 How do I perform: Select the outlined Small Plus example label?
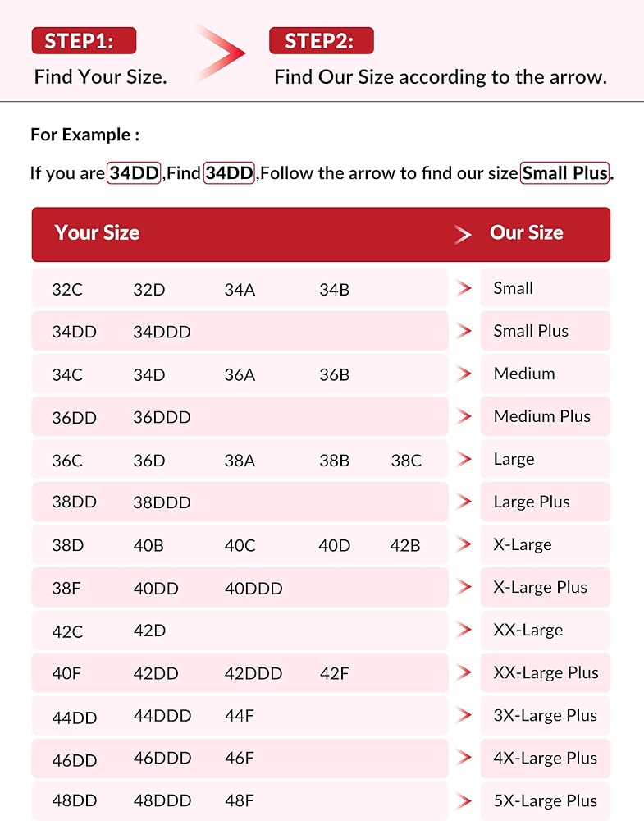pos(565,173)
